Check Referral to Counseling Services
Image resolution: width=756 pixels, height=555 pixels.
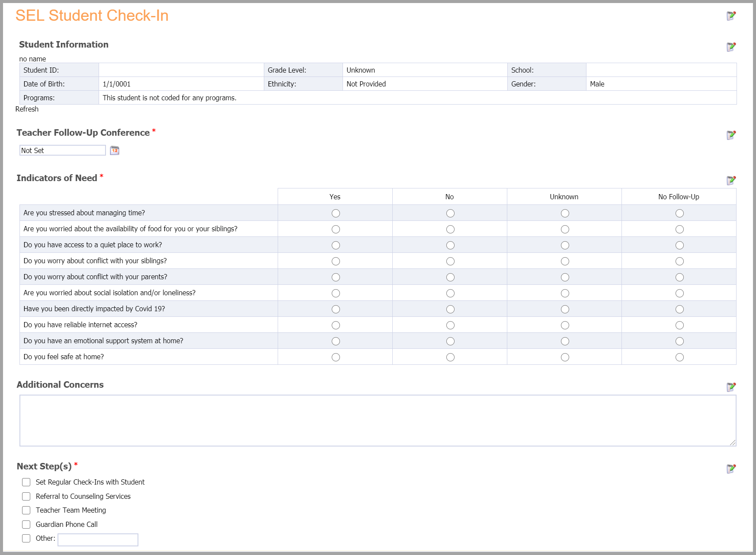pos(26,496)
